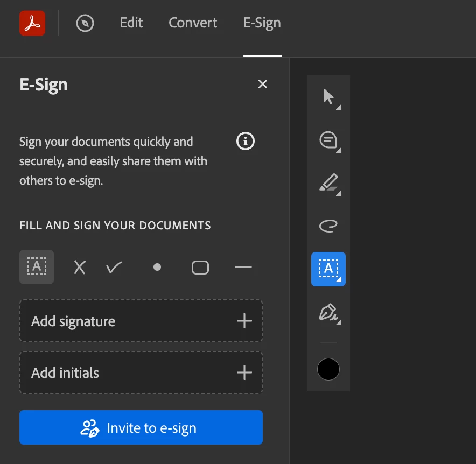476x464 pixels.
Task: Click Add initials box
Action: 141,372
